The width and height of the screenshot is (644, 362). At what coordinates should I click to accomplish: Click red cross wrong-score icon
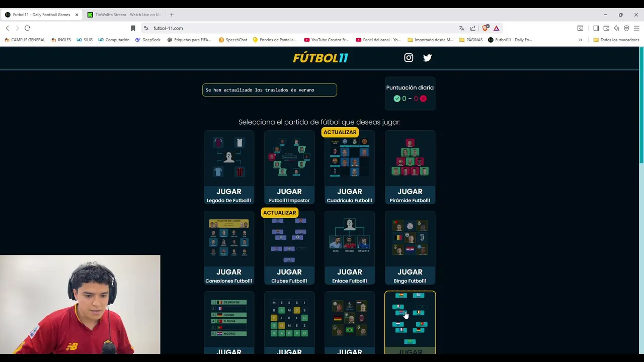[x=423, y=99]
